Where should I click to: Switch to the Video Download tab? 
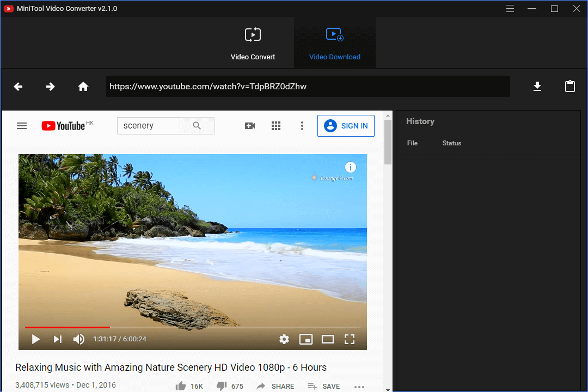(334, 42)
